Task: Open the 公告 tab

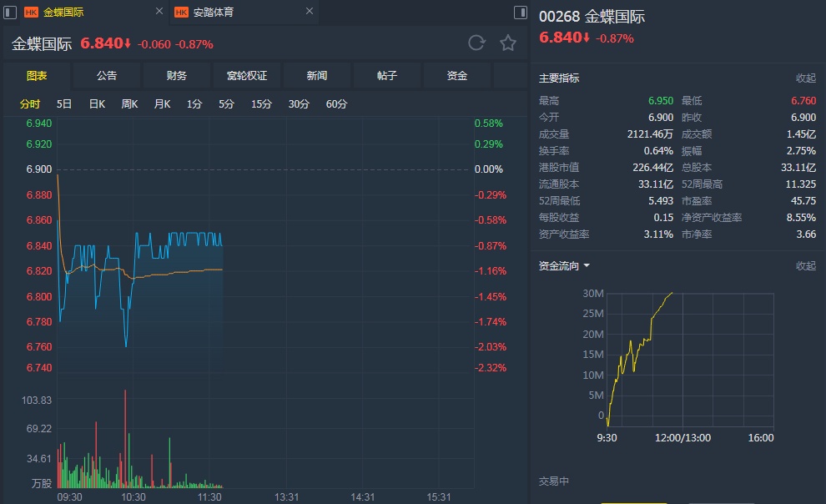Action: point(107,75)
